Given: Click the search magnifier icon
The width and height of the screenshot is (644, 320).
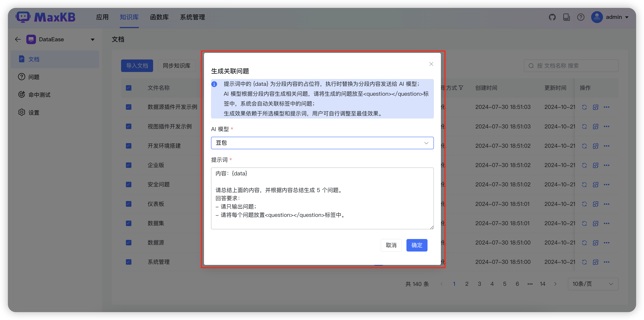Looking at the screenshot, I should point(531,66).
